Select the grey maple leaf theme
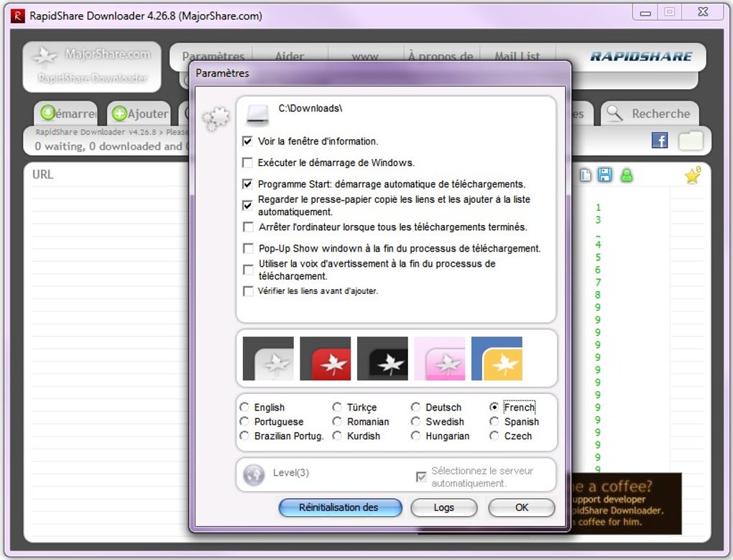The width and height of the screenshot is (733, 560). [x=268, y=359]
